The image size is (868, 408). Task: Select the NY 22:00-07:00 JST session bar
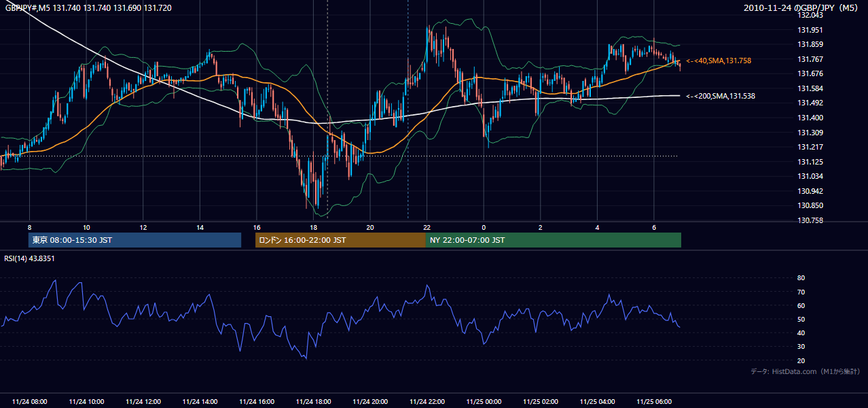coord(554,240)
